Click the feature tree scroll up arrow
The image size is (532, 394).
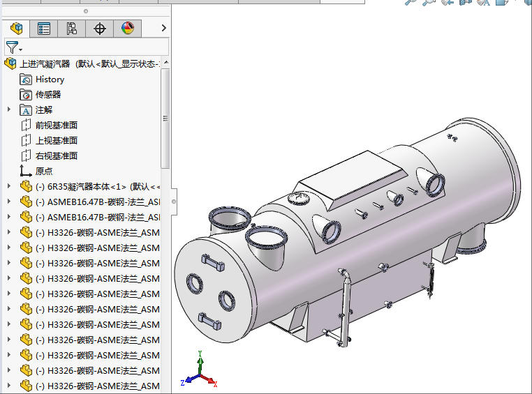166,62
